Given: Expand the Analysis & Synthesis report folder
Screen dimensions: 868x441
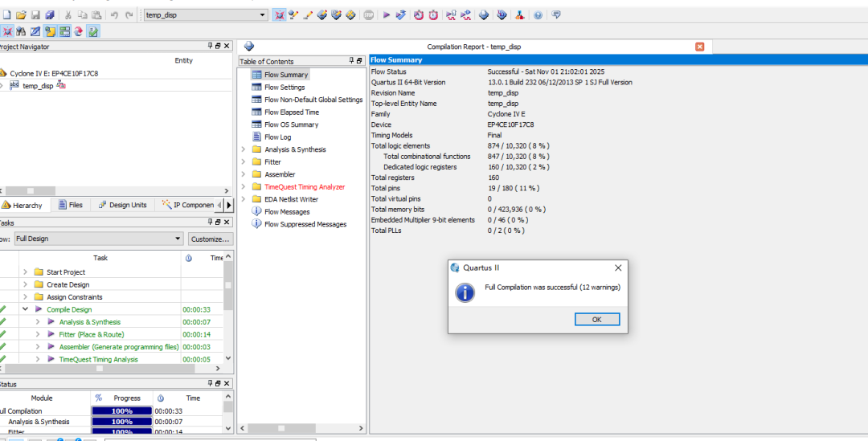Looking at the screenshot, I should tap(244, 149).
